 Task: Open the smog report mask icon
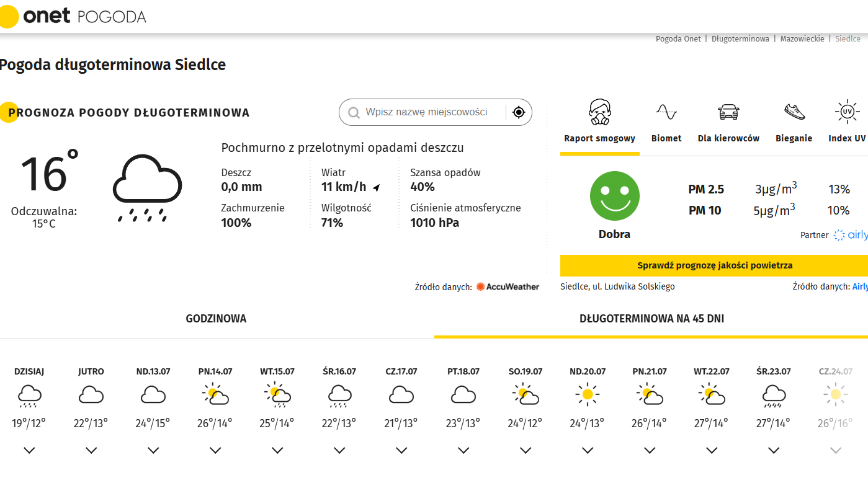click(x=600, y=112)
